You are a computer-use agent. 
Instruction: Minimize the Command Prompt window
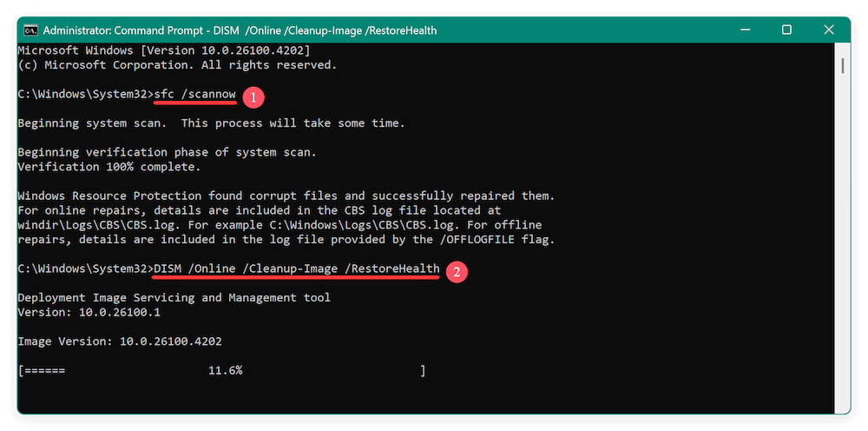[743, 30]
